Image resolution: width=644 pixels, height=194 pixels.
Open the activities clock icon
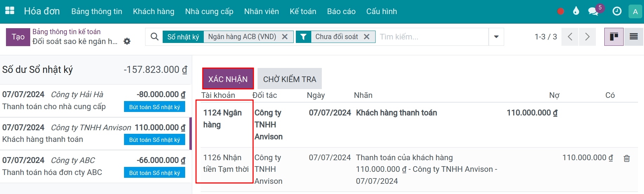pyautogui.click(x=617, y=11)
